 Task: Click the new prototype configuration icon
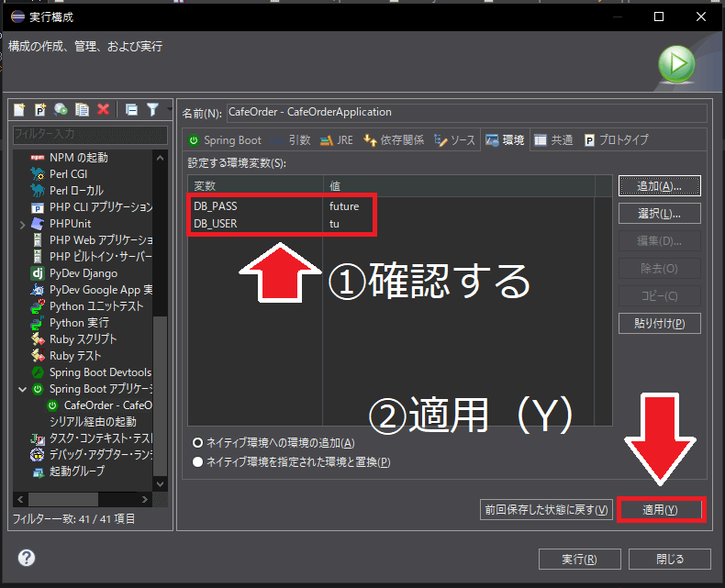click(x=40, y=109)
